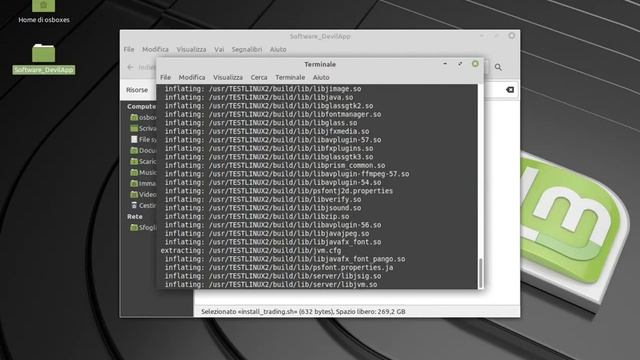The width and height of the screenshot is (640, 360).
Task: Click the Terminale window title bar
Action: (320, 64)
